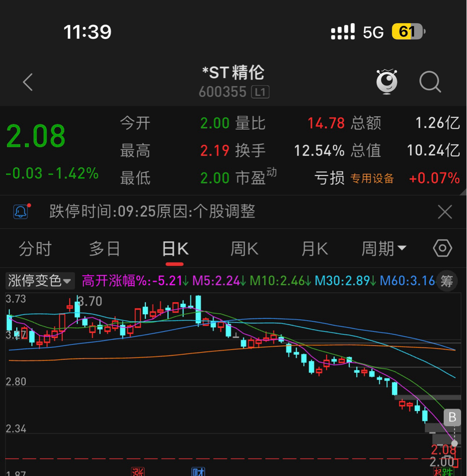The height and width of the screenshot is (476, 467).
Task: Open the search magnifier icon
Action: [430, 82]
